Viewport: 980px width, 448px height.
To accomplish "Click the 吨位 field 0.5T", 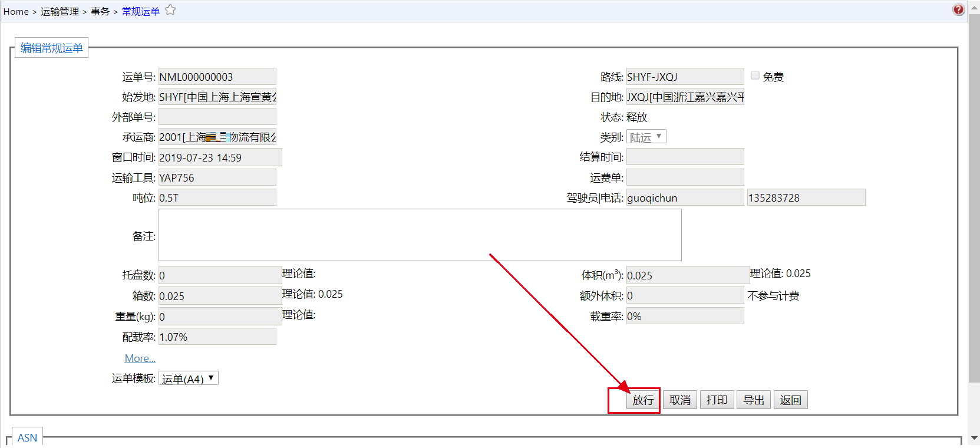I will tap(217, 197).
